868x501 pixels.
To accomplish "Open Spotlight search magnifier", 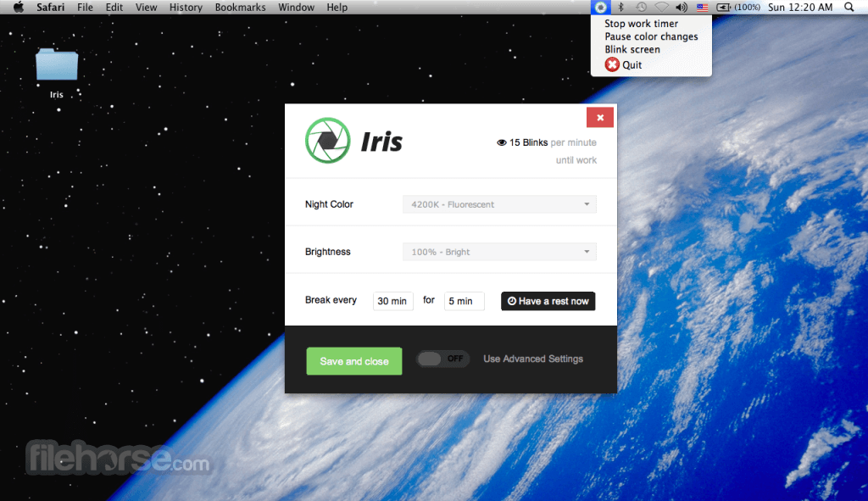I will (x=849, y=7).
